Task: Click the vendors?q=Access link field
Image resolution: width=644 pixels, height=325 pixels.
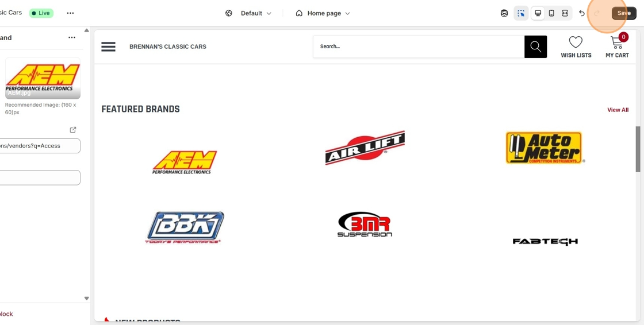Action: click(x=40, y=146)
